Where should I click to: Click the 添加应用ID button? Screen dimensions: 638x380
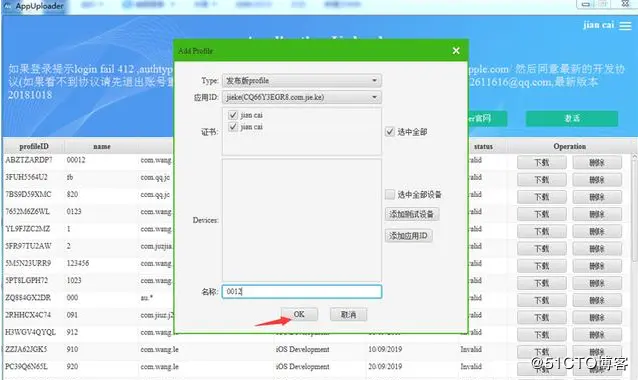(x=409, y=236)
